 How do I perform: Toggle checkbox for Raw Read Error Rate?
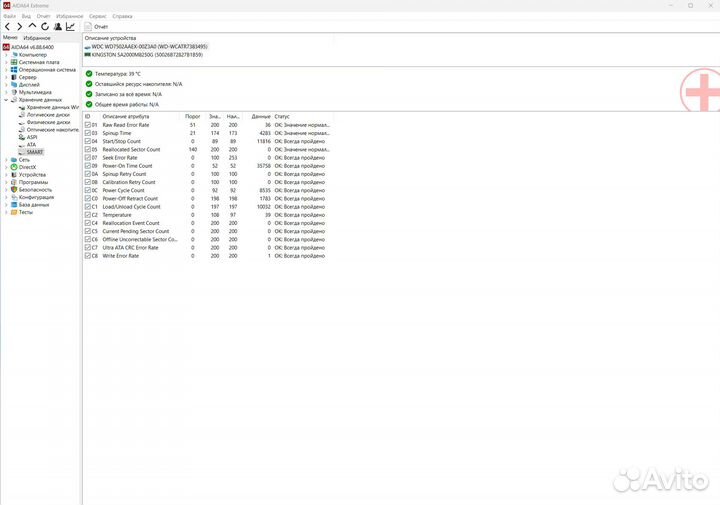[88, 125]
